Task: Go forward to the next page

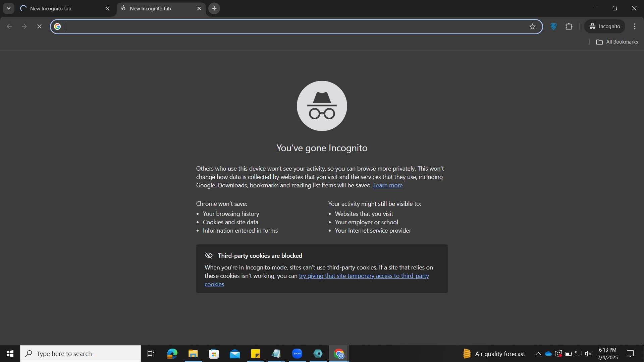Action: click(24, 26)
